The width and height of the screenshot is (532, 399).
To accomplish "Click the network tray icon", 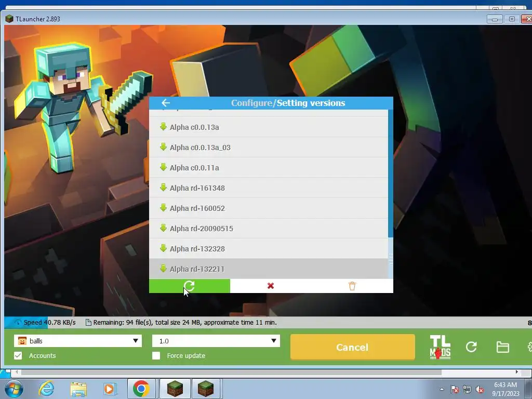I will coord(467,389).
